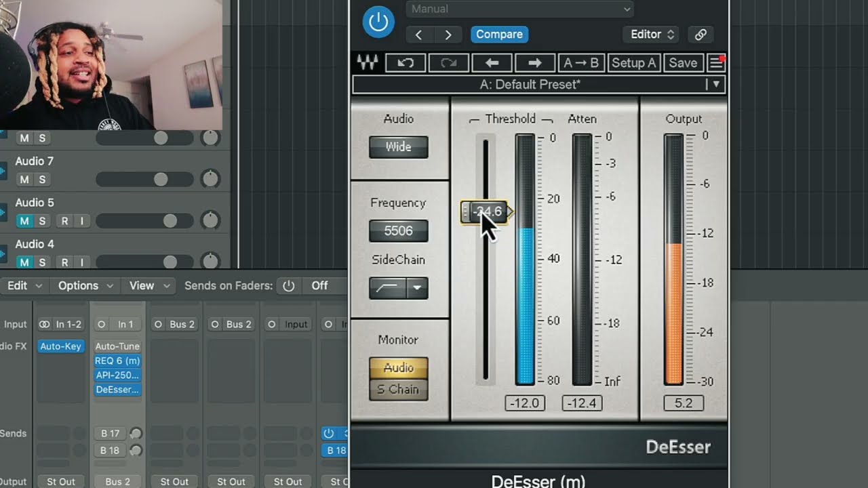Solo the Audio 5 track
Screen dimensions: 868x488
42,221
